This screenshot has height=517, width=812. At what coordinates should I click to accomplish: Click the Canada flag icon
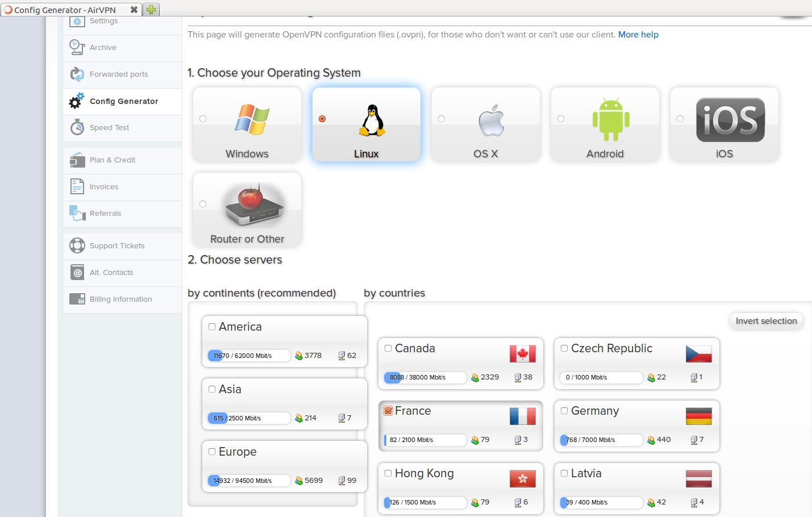click(523, 354)
